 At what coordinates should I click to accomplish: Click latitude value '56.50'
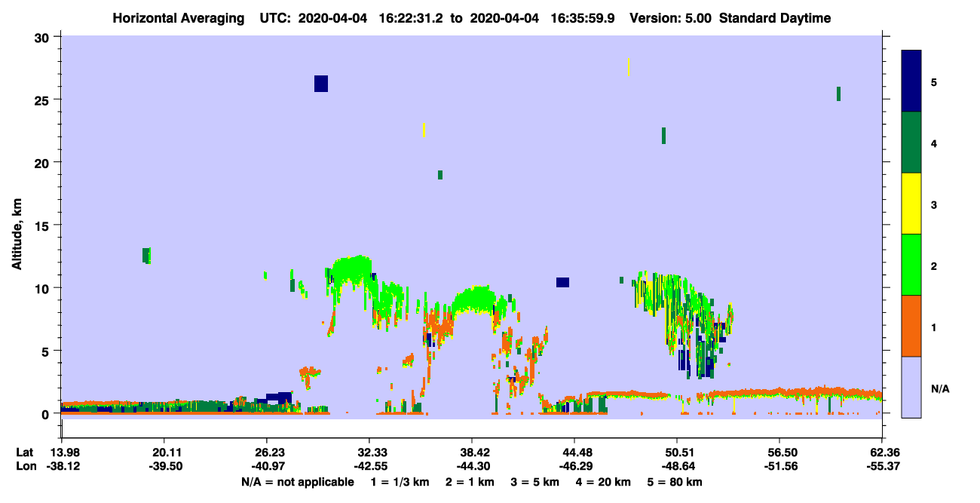pos(779,452)
